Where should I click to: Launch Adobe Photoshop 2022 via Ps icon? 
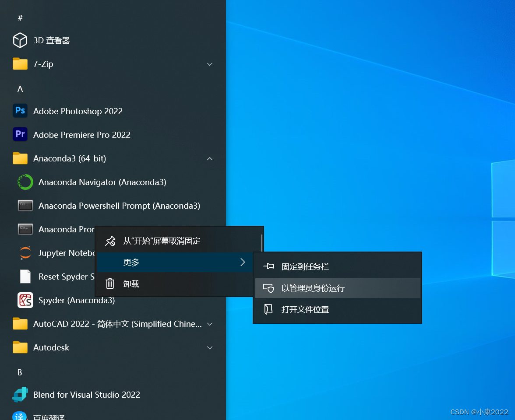pos(20,111)
